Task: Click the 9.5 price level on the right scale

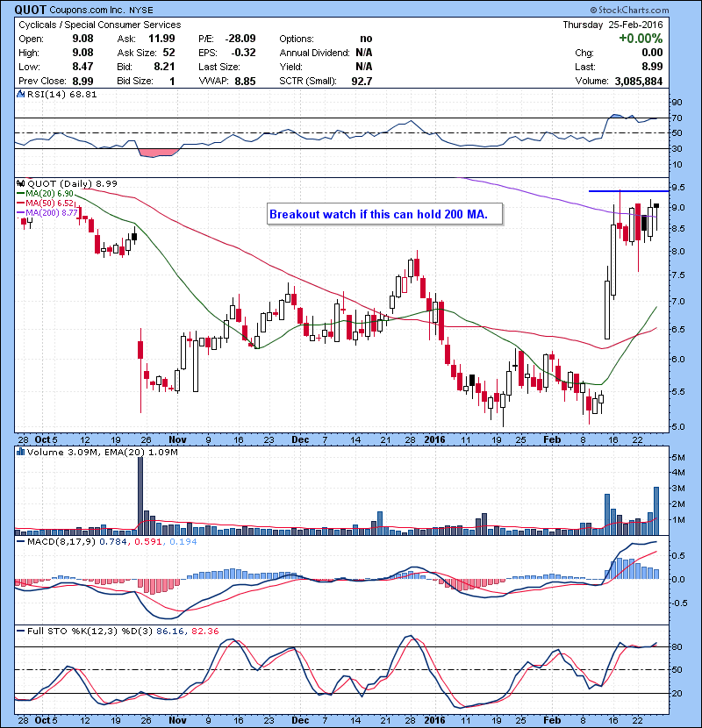Action: point(678,188)
